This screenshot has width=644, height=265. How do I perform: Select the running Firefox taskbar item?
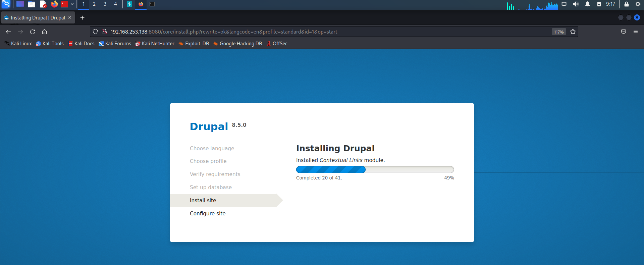click(141, 4)
